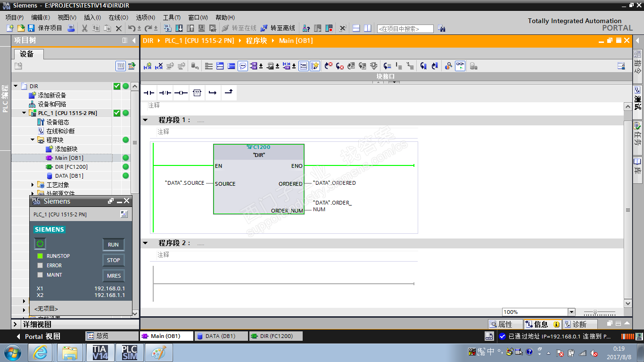Insert a normally open contact

(149, 93)
